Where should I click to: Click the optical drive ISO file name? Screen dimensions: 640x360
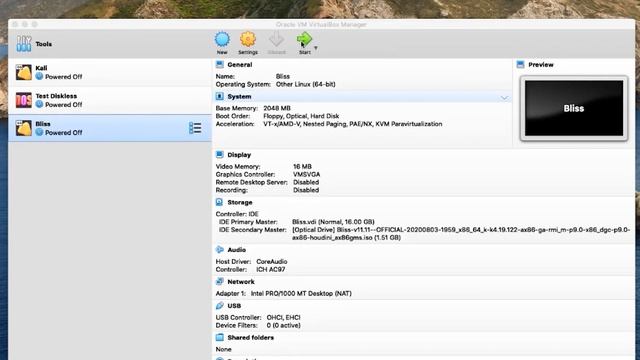[461, 233]
